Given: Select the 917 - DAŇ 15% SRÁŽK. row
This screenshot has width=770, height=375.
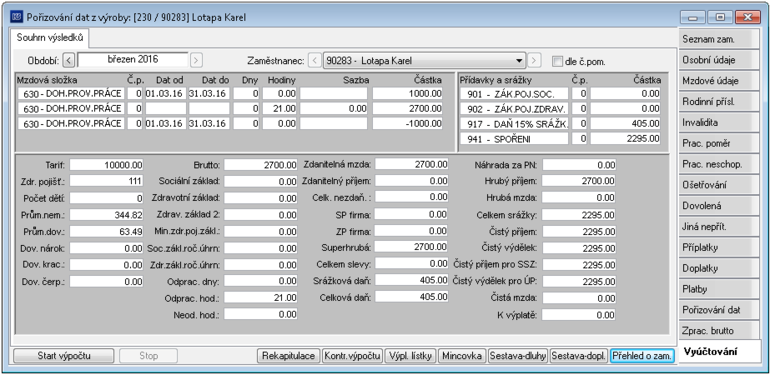Looking at the screenshot, I should [561, 124].
